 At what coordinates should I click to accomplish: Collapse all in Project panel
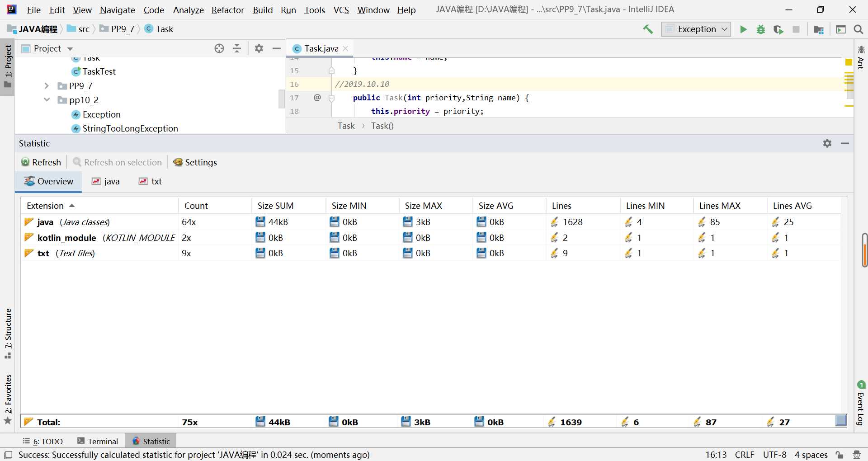237,48
